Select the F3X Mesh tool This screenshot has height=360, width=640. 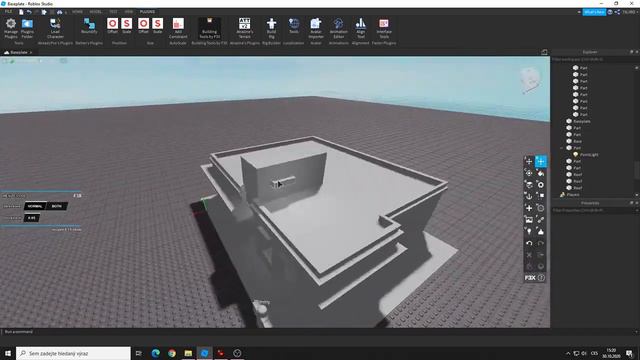click(541, 208)
